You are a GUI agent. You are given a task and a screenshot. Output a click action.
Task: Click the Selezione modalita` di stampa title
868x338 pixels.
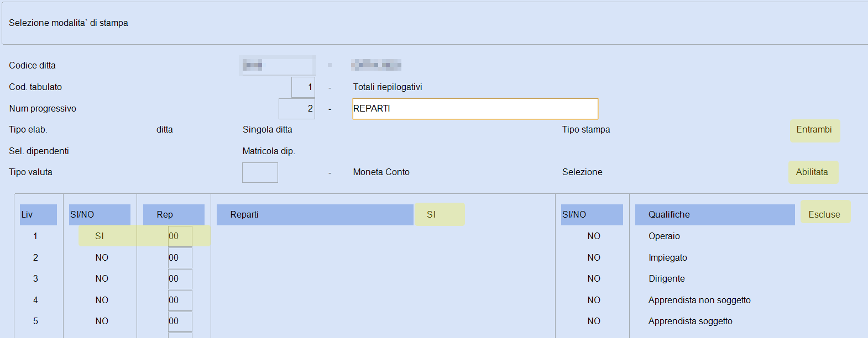coord(69,23)
